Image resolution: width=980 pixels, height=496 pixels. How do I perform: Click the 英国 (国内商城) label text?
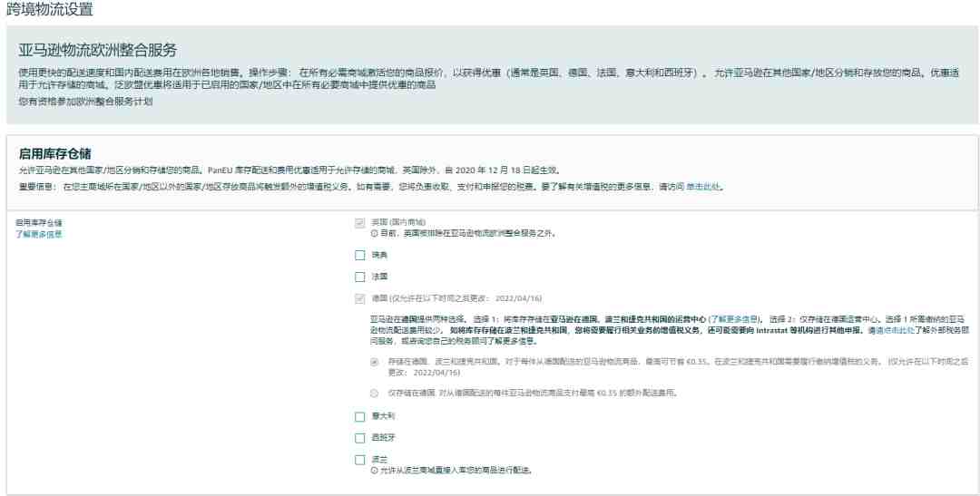click(x=398, y=222)
